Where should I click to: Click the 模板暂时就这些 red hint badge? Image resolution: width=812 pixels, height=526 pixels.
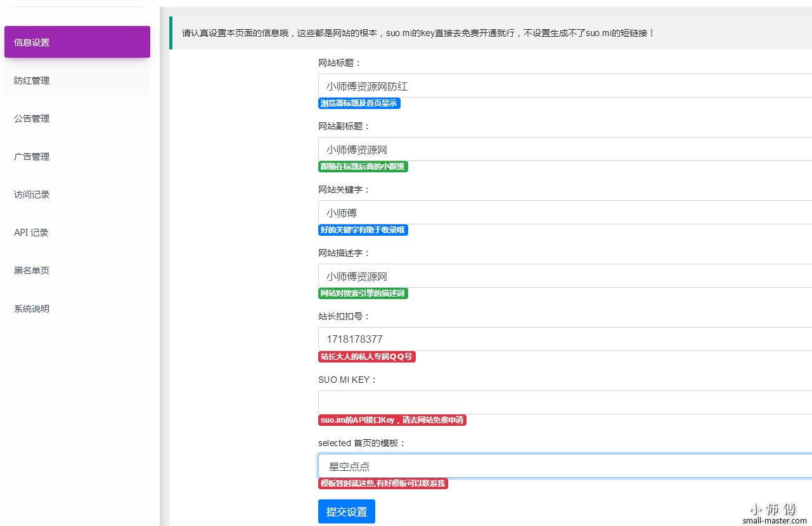pyautogui.click(x=383, y=484)
